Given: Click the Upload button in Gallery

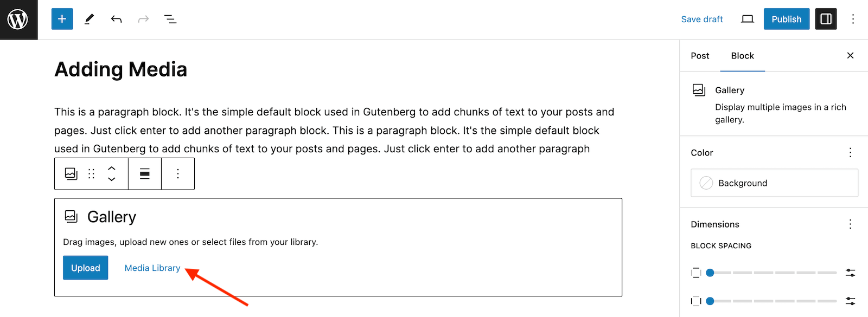Looking at the screenshot, I should [86, 268].
